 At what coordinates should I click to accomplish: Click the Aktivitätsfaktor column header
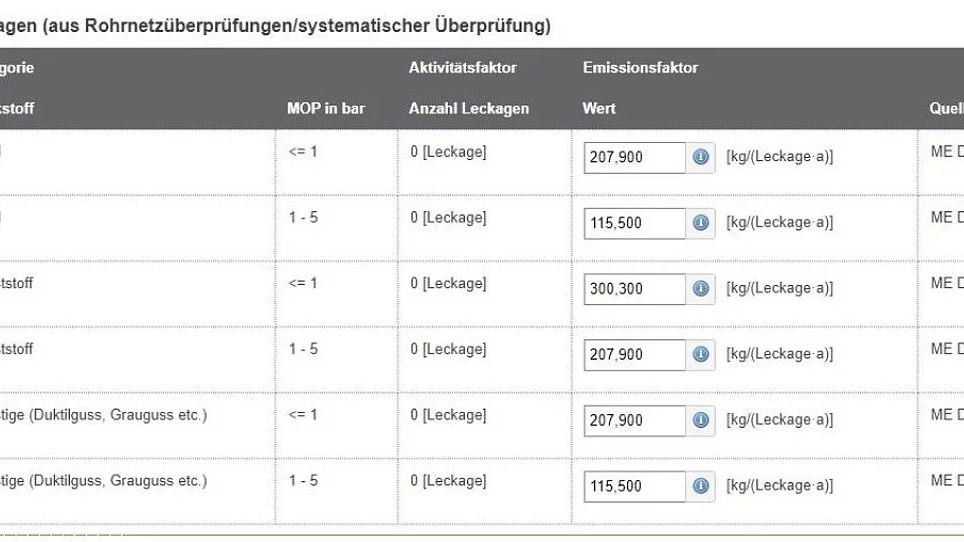click(x=462, y=68)
